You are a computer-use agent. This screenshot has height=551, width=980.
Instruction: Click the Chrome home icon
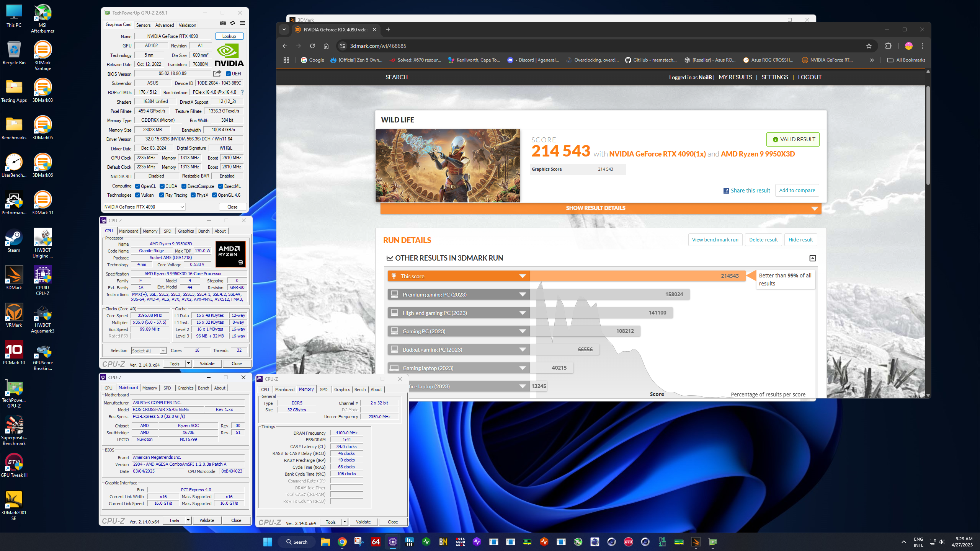coord(326,46)
